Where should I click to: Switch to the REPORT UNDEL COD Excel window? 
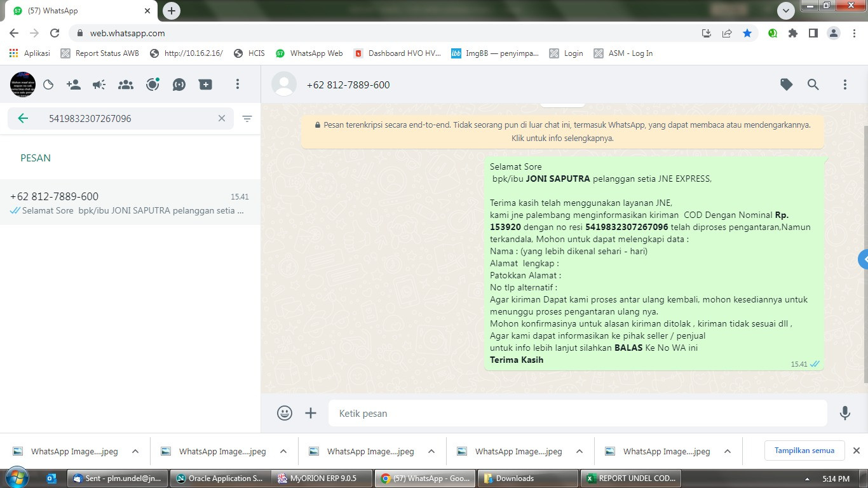click(x=632, y=478)
